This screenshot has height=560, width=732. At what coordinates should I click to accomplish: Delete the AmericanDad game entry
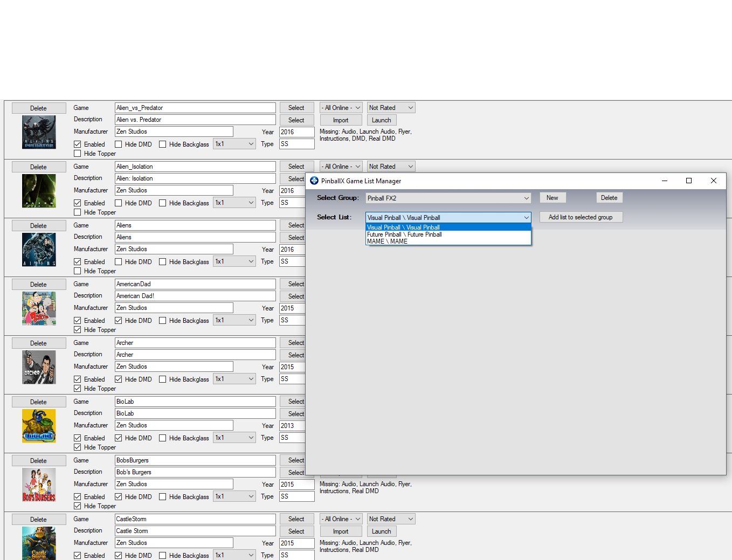(39, 285)
